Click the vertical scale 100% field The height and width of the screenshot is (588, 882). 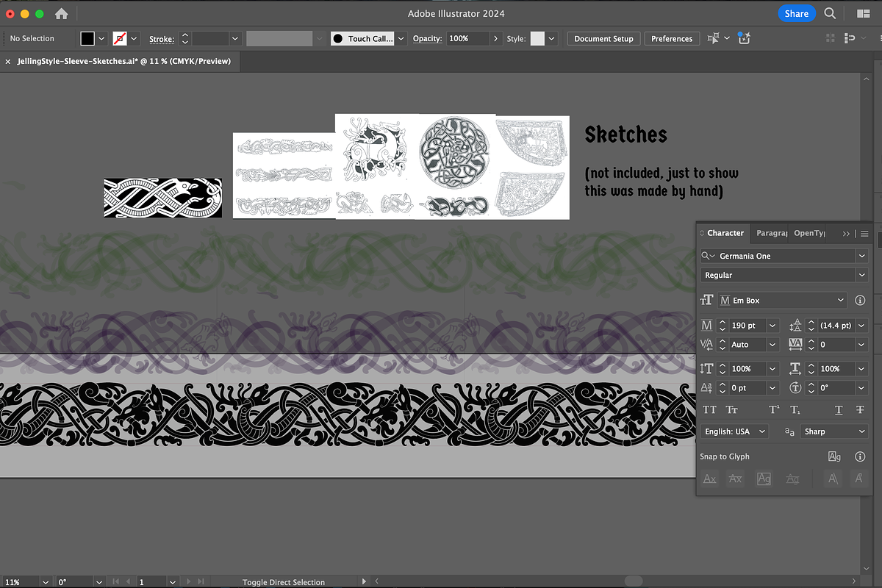coord(747,369)
